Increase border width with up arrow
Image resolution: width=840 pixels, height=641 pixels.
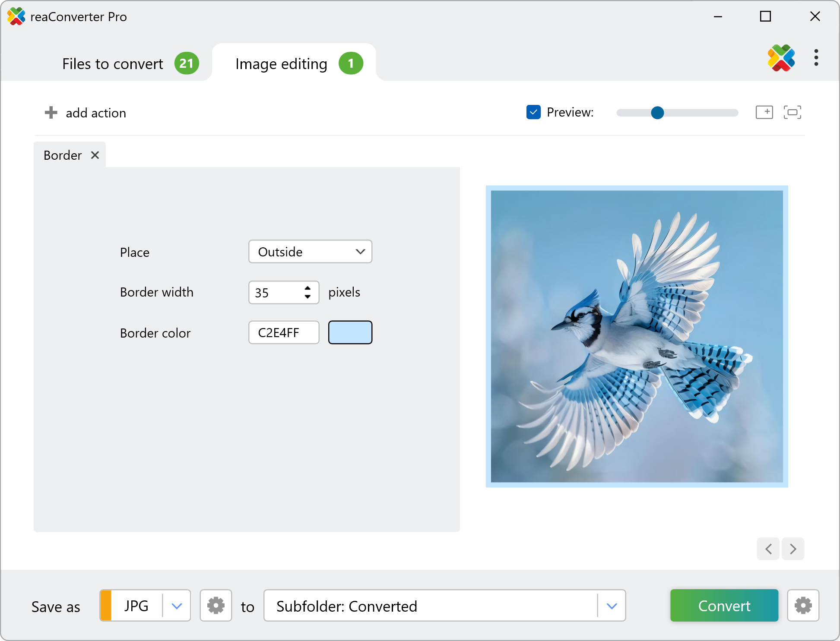307,288
